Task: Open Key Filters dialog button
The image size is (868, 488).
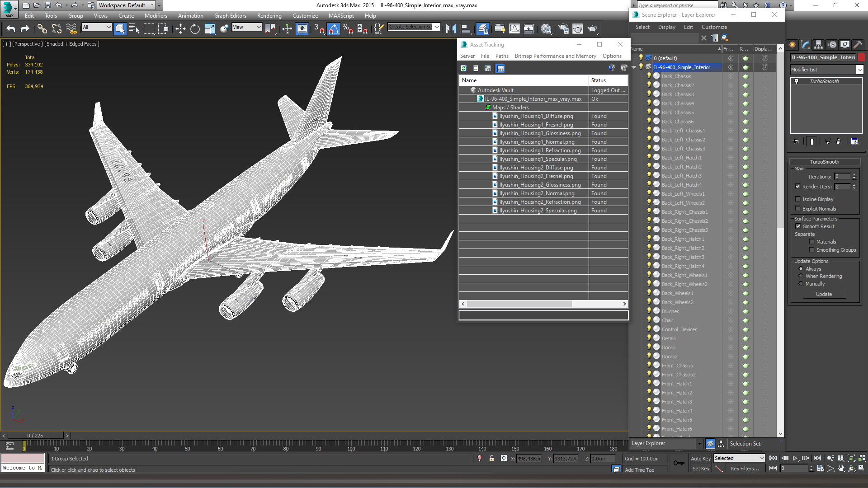Action: pos(745,469)
